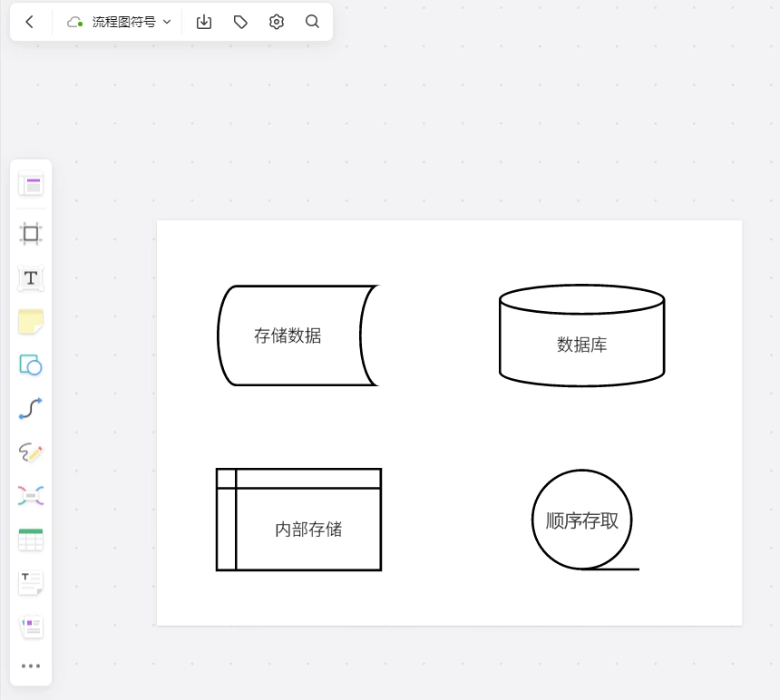Select the 存储数据 stored data shape
The height and width of the screenshot is (700, 780).
(298, 335)
